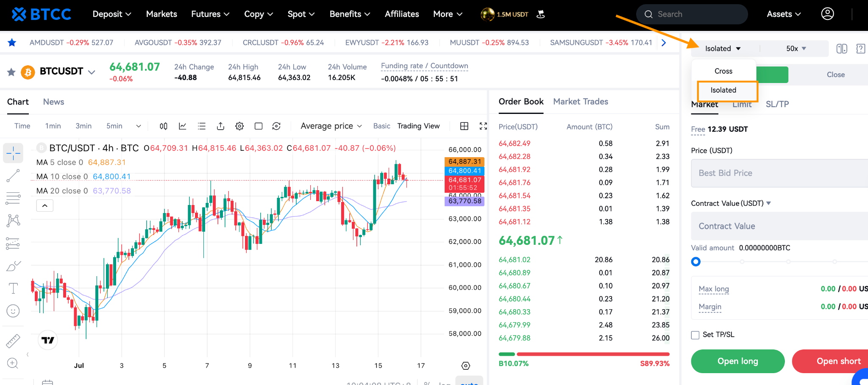
Task: Switch chart to Trading View mode
Action: point(418,126)
